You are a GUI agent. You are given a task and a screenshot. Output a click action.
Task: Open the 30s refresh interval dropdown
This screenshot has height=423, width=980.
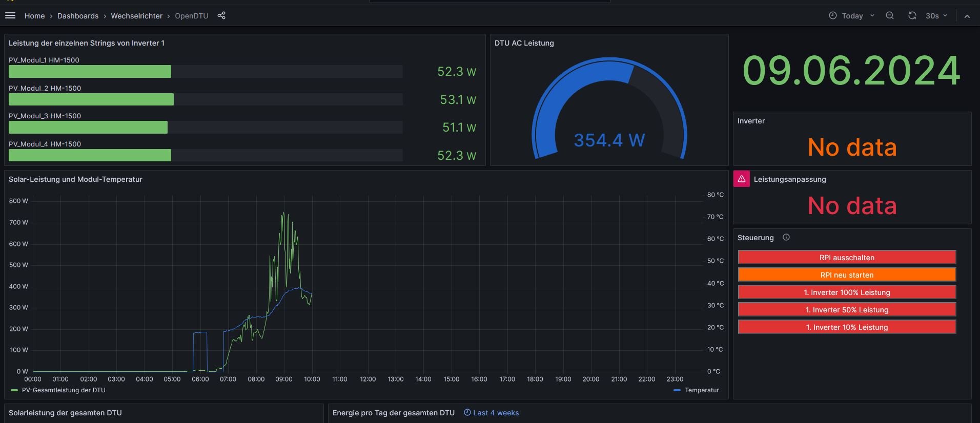(x=936, y=16)
